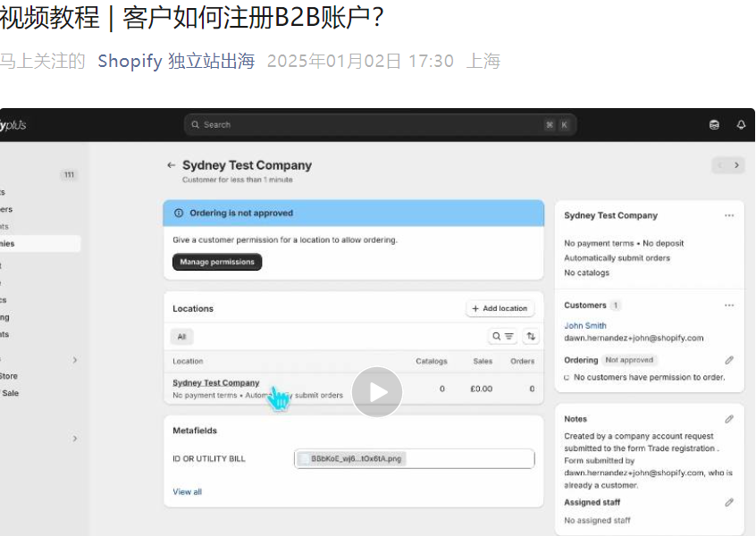Viewport: 756px width, 536px height.
Task: Click the Orders column header
Action: [x=523, y=361]
